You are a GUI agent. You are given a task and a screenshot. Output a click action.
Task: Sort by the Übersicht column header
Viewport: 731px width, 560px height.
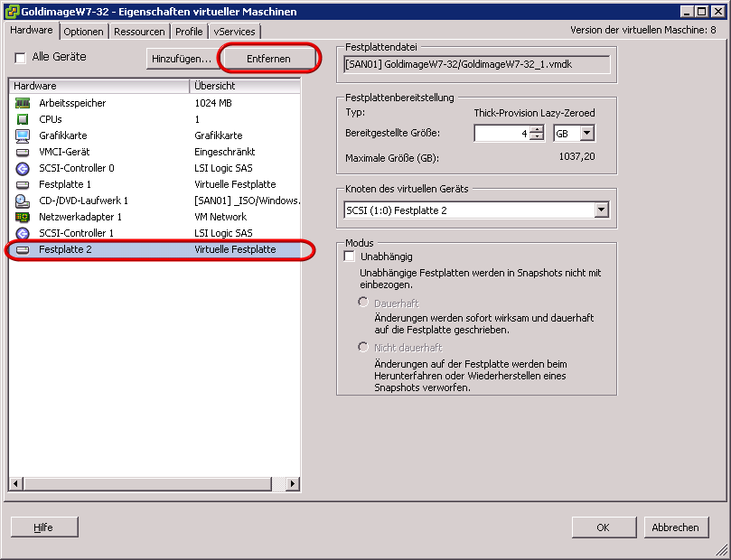tap(244, 86)
